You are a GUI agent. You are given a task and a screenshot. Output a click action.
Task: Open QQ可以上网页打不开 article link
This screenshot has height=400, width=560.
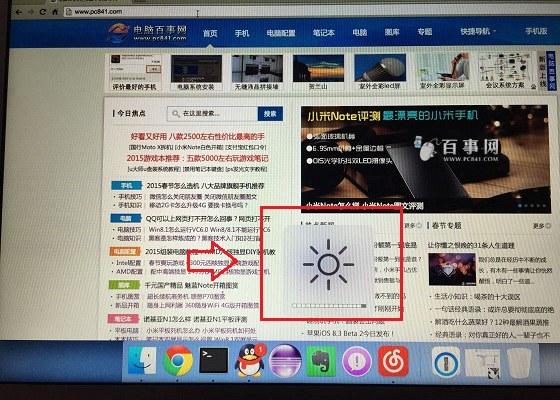pyautogui.click(x=208, y=218)
